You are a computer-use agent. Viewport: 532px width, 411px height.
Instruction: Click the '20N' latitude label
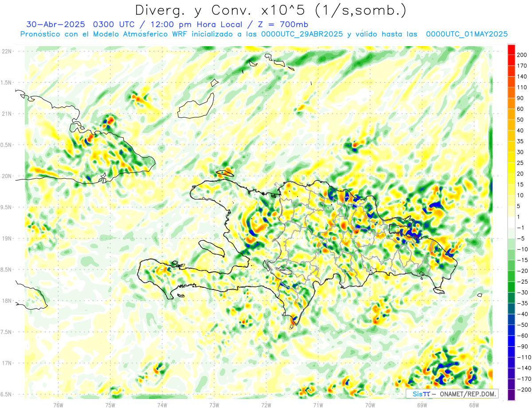7,176
